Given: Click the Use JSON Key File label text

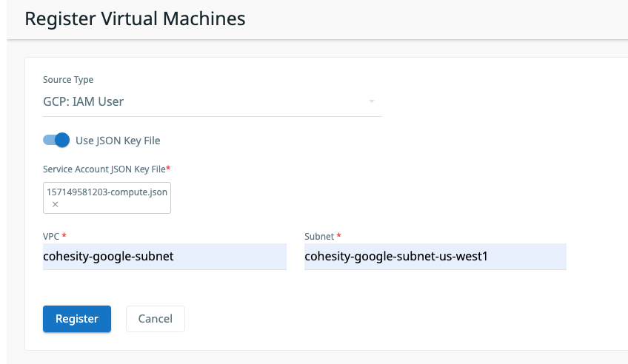Looking at the screenshot, I should pos(118,141).
